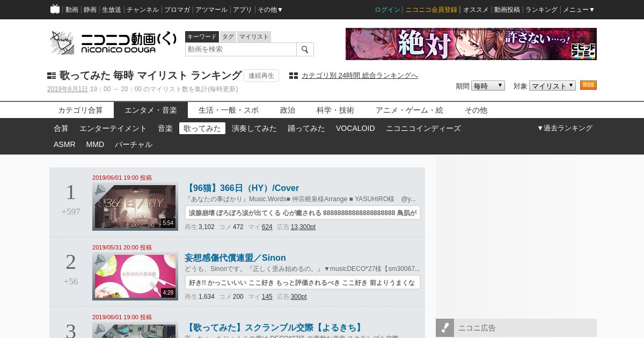Click 広告 13,300pt link
This screenshot has height=338, width=644.
303,227
